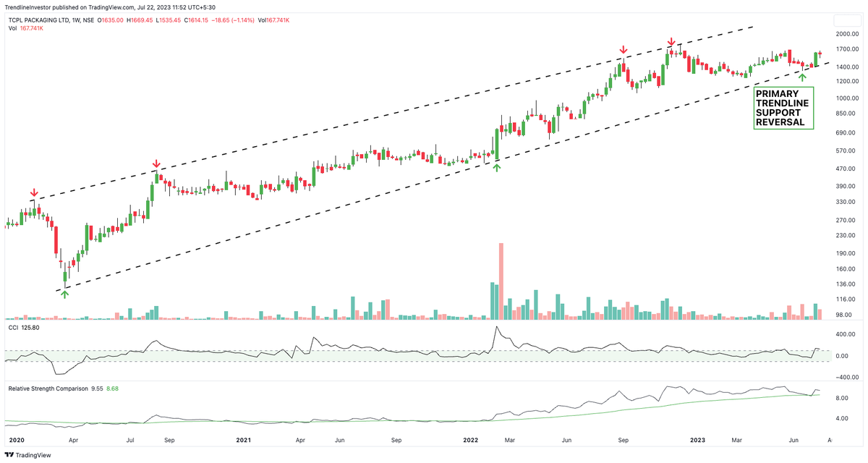Click the 1400.00 price axis label

[846, 67]
